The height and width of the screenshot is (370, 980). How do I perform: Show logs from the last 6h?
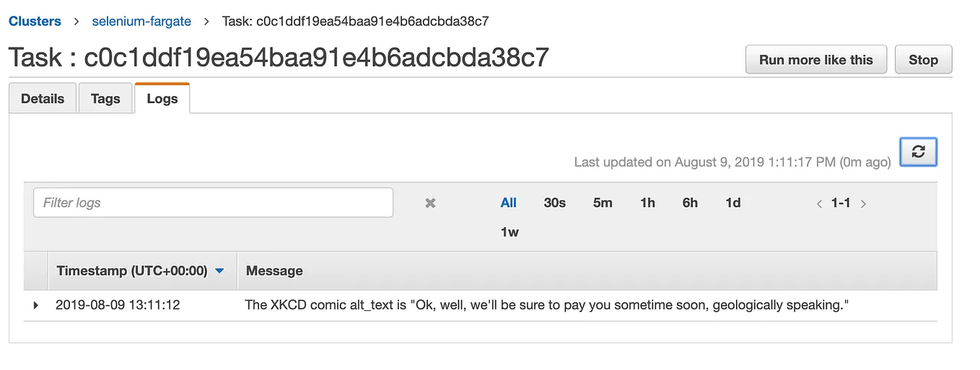point(690,203)
